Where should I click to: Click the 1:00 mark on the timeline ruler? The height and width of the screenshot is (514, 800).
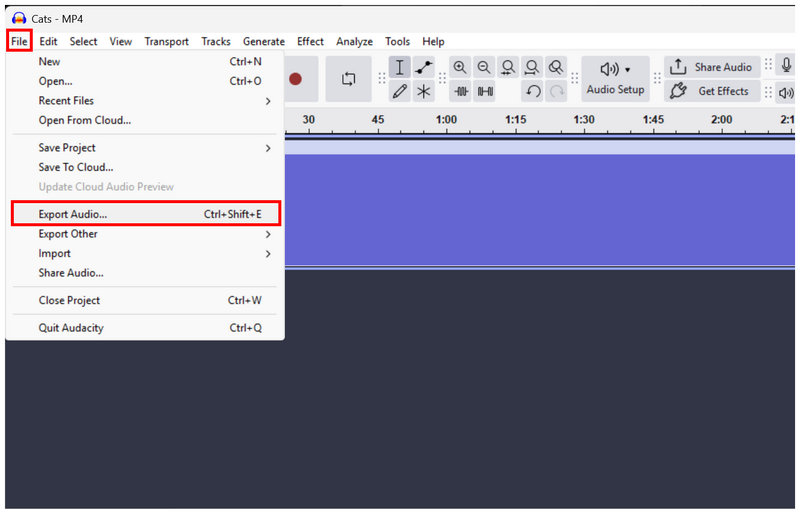[446, 120]
